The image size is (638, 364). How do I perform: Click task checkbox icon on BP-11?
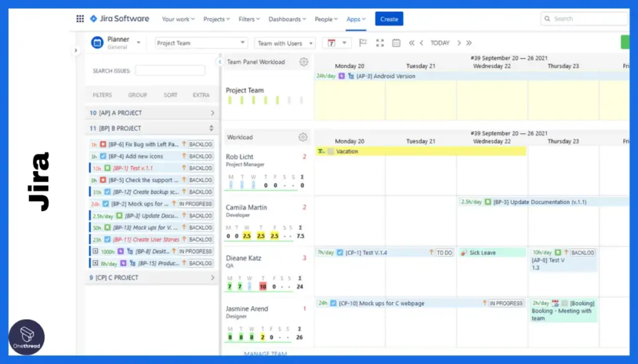[x=107, y=240]
